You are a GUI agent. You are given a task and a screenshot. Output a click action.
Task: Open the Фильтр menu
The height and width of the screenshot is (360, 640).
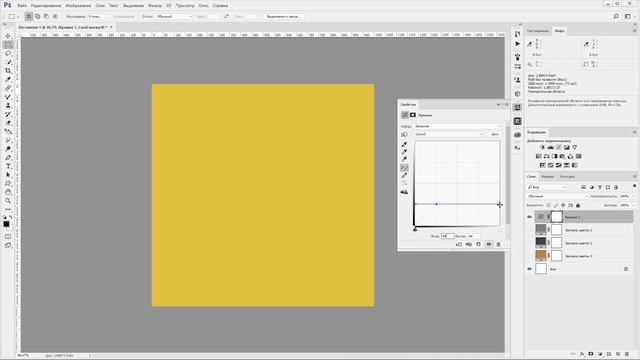[x=155, y=6]
